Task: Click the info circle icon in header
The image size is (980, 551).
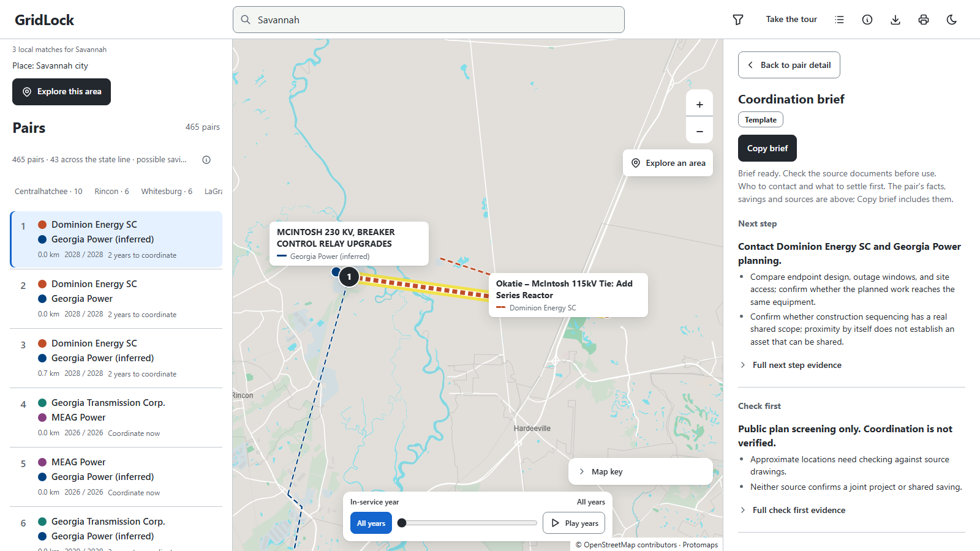Action: 867,20
